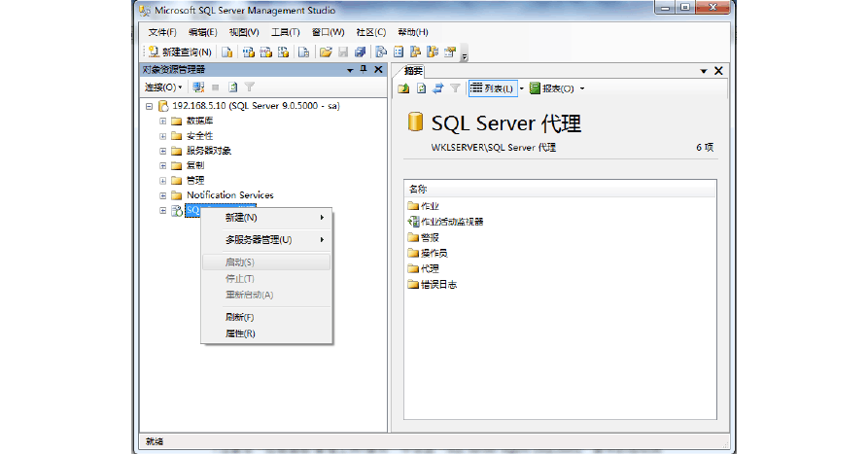The width and height of the screenshot is (868, 454).
Task: Click the Synchronize arrows icon in summary toolbar
Action: coord(437,88)
